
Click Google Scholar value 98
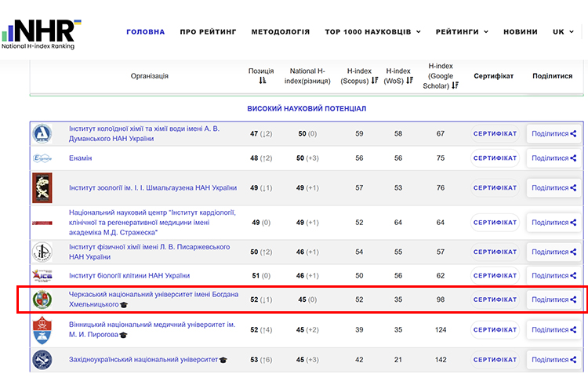pyautogui.click(x=441, y=299)
